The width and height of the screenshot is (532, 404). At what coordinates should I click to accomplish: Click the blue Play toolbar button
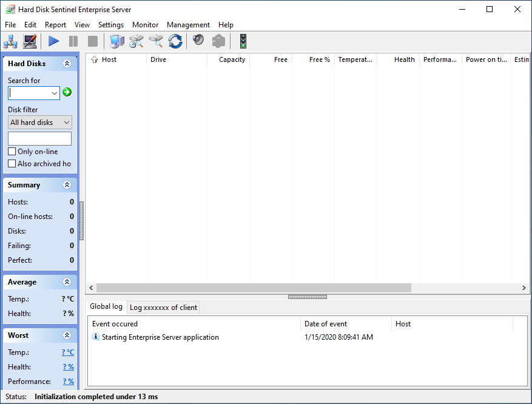(x=53, y=41)
